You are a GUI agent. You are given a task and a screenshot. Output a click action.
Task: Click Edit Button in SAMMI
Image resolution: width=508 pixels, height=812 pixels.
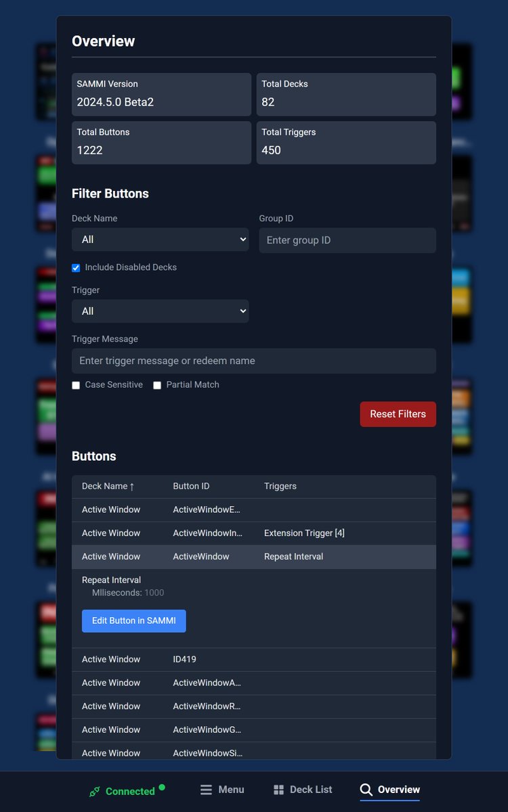pyautogui.click(x=134, y=621)
